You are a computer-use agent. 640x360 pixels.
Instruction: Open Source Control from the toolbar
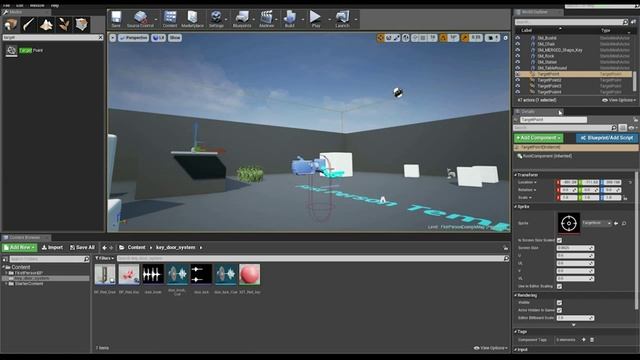coord(140,19)
